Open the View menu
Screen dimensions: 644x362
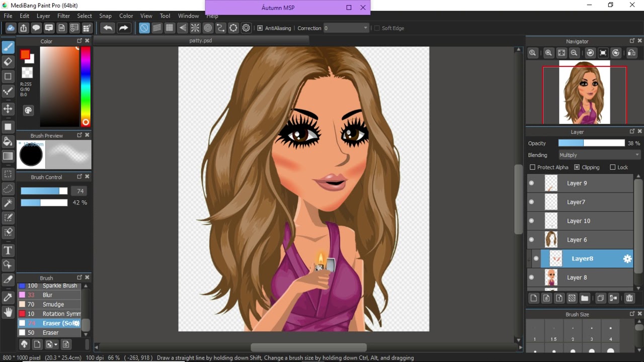(x=146, y=16)
